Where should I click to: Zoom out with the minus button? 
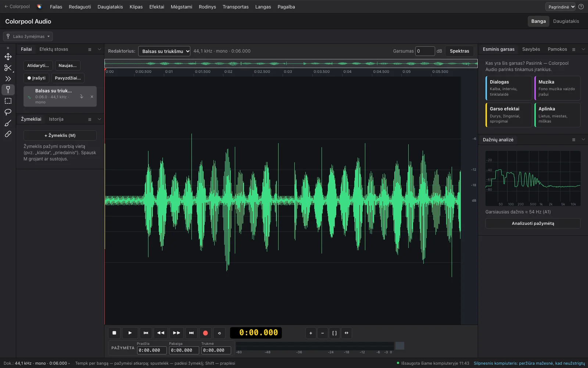pos(323,333)
